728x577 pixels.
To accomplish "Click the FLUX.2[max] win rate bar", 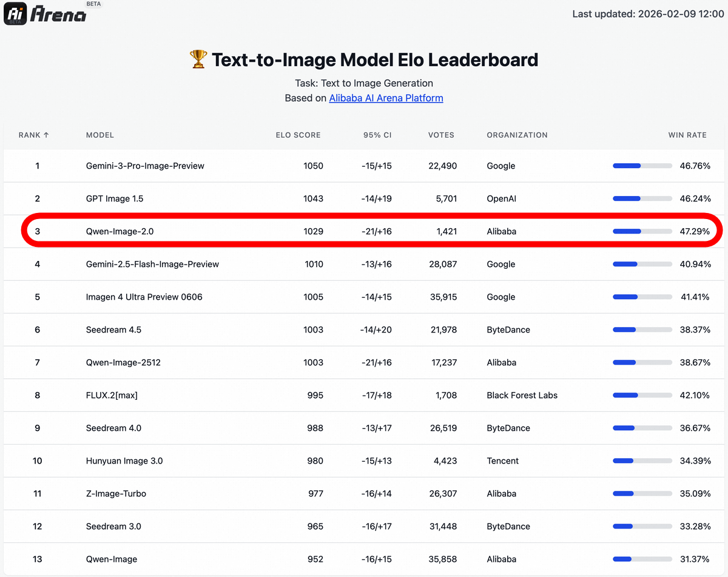I will point(642,395).
